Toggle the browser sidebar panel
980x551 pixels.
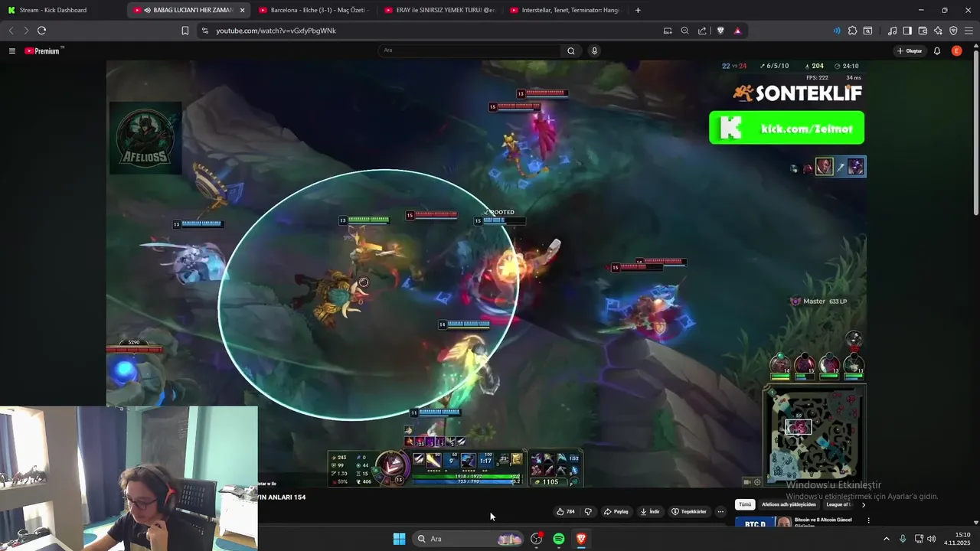(x=907, y=31)
